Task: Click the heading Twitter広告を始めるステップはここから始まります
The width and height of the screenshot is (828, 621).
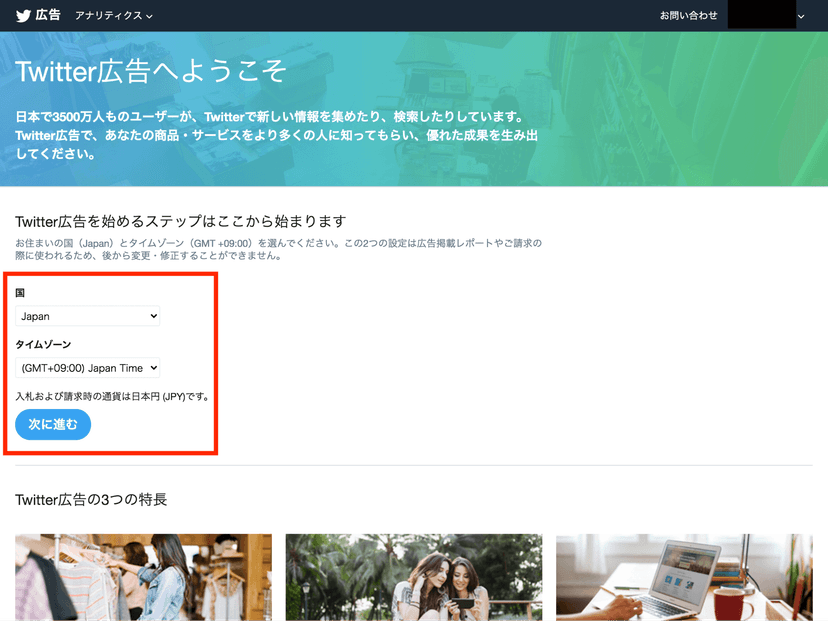Action: 181,221
